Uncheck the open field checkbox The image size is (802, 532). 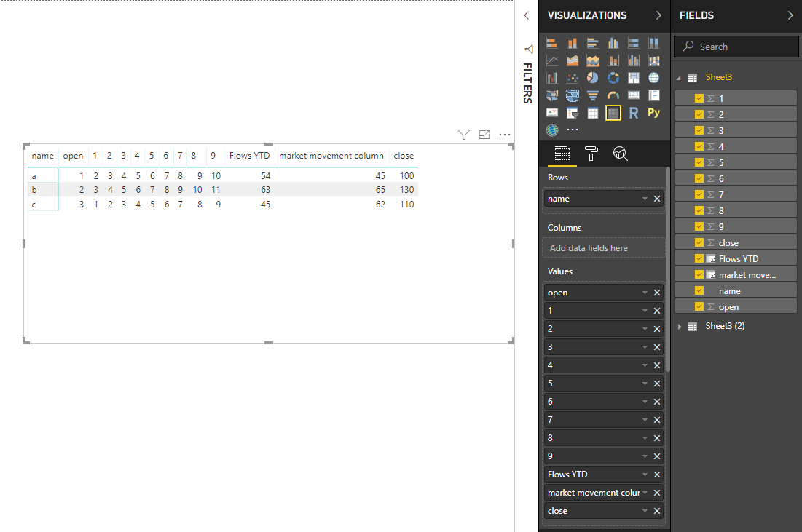[699, 306]
